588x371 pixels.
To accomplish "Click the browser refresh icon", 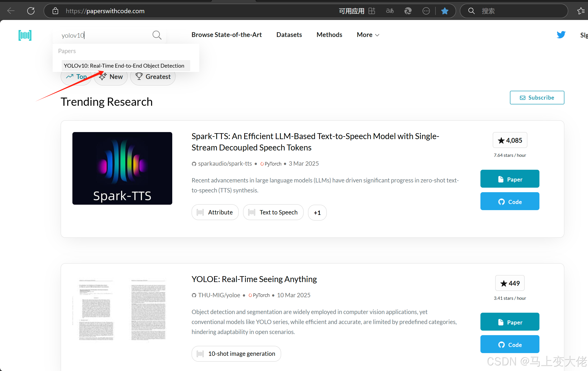I will point(31,11).
